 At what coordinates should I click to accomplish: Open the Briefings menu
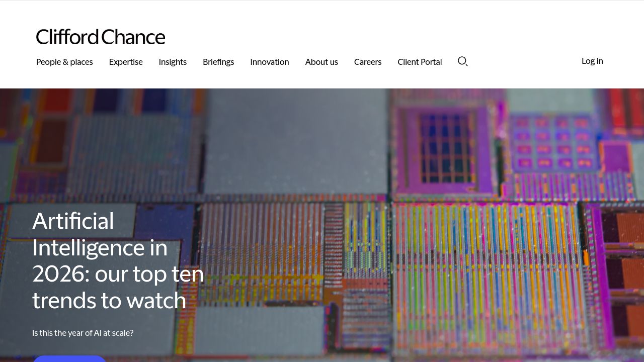pyautogui.click(x=218, y=62)
